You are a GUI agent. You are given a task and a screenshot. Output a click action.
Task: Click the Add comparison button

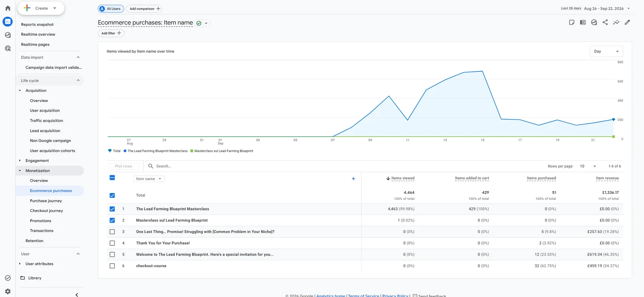coord(145,8)
